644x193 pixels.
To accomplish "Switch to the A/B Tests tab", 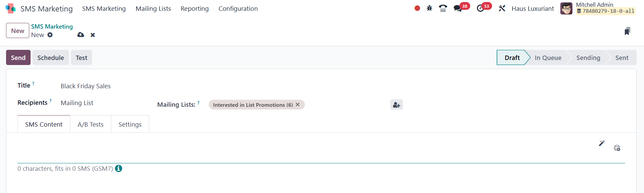I will tap(90, 124).
